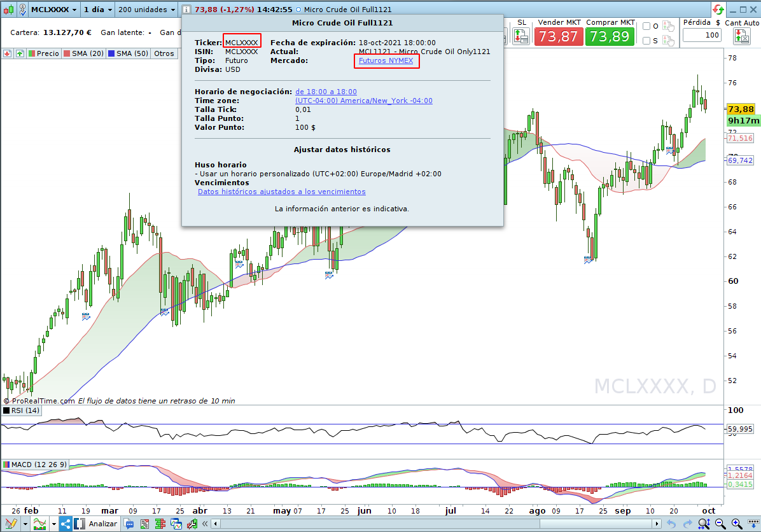This screenshot has width=761, height=532.
Task: Click the vertical auto-scale arrows icon
Action: (x=753, y=524)
